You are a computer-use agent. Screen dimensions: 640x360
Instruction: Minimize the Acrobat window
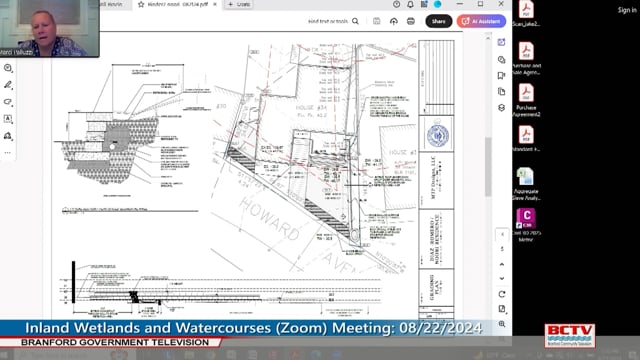point(460,4)
